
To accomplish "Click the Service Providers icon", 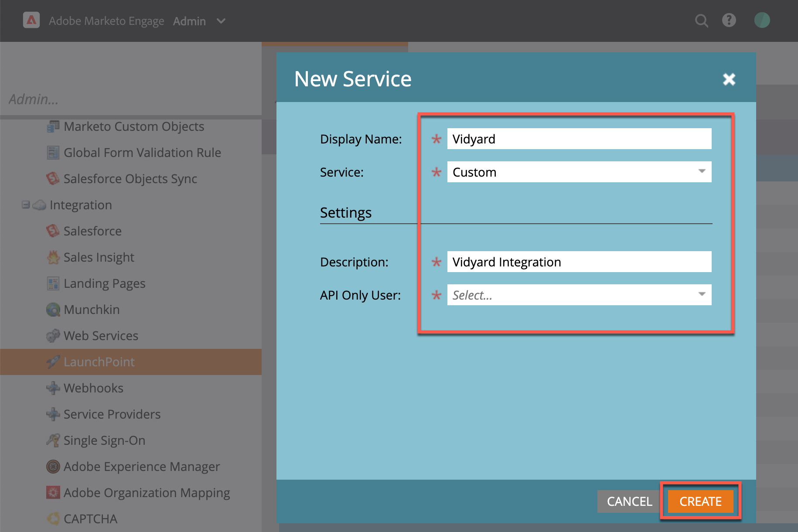I will pyautogui.click(x=53, y=414).
